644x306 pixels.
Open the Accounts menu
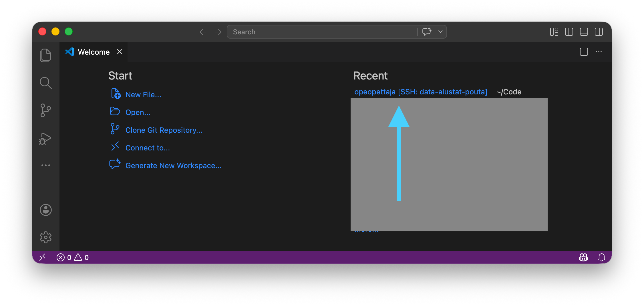(46, 210)
